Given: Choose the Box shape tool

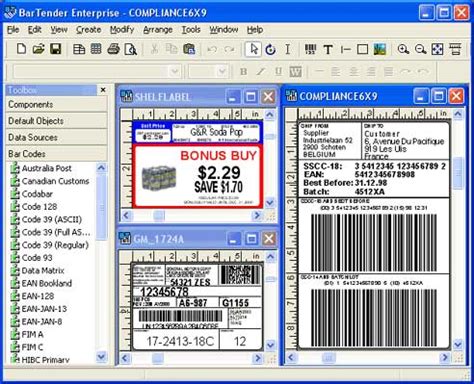Looking at the screenshot, I should coord(362,50).
